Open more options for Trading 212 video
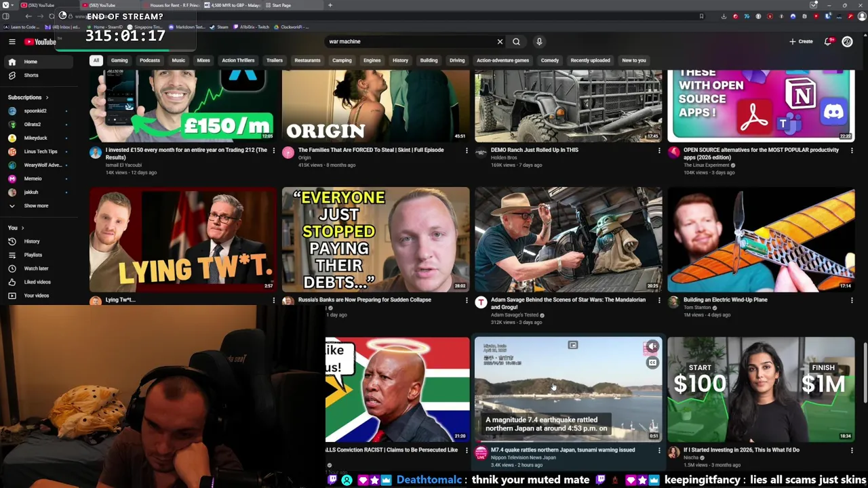The height and width of the screenshot is (488, 868). pos(274,150)
